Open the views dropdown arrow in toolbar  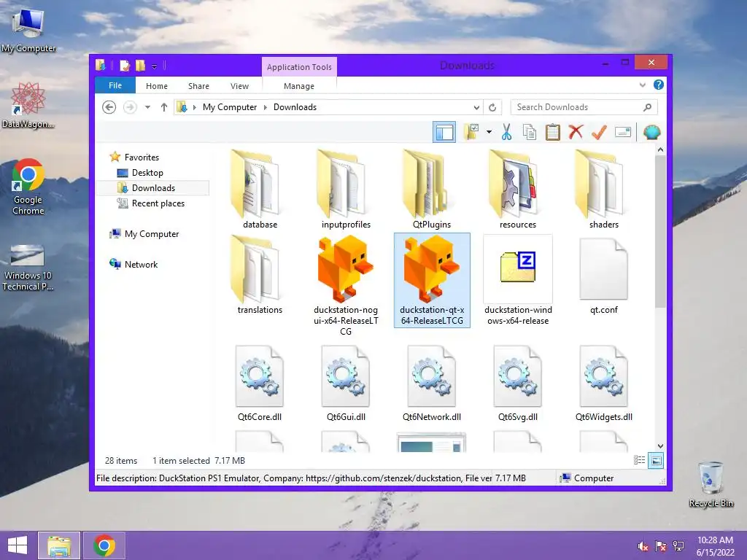[489, 132]
